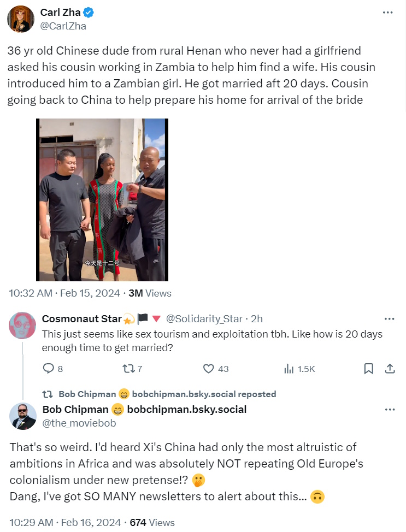Bookmark Cosmonaut Star's reply
Image resolution: width=406 pixels, height=532 pixels.
(368, 369)
